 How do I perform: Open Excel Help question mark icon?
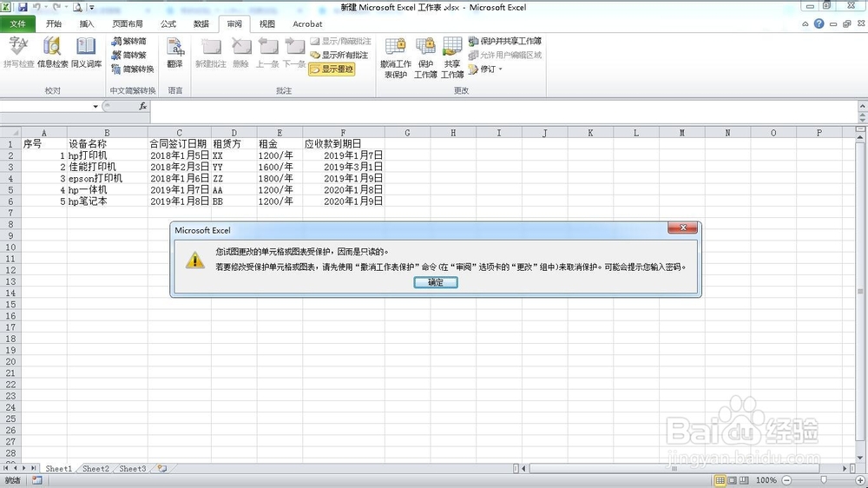[819, 23]
